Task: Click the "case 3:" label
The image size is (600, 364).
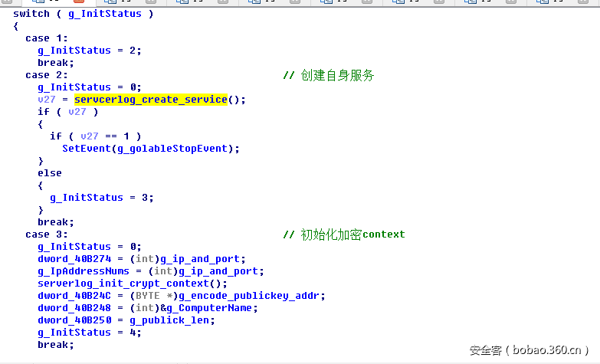Action: click(47, 234)
